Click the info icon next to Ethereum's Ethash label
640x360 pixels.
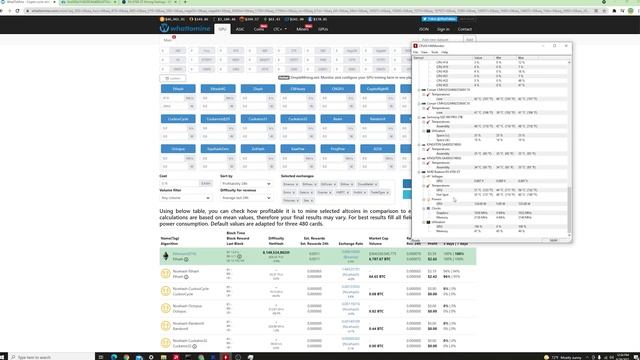point(186,259)
